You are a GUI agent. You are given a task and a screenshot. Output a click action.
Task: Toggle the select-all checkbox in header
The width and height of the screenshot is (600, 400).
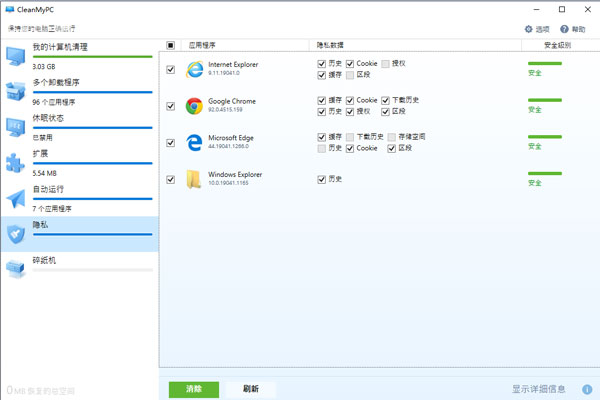coord(171,45)
